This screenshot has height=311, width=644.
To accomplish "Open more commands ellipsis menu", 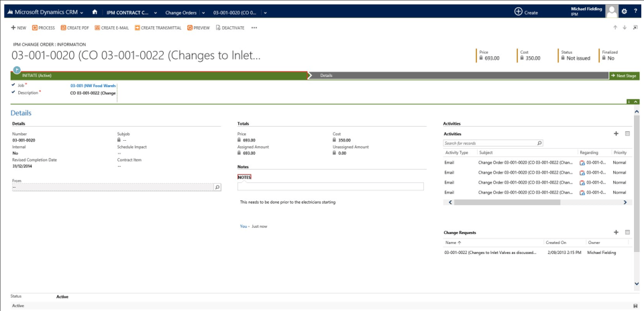I will click(254, 28).
